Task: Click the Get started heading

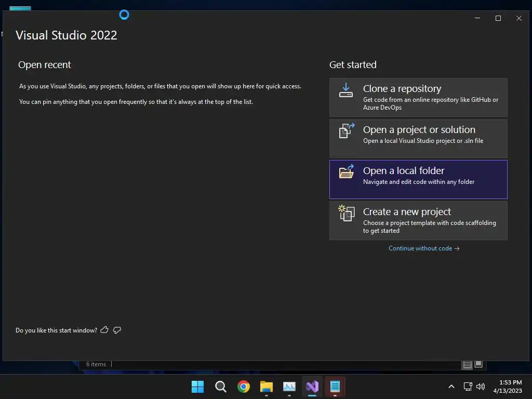Action: (353, 65)
